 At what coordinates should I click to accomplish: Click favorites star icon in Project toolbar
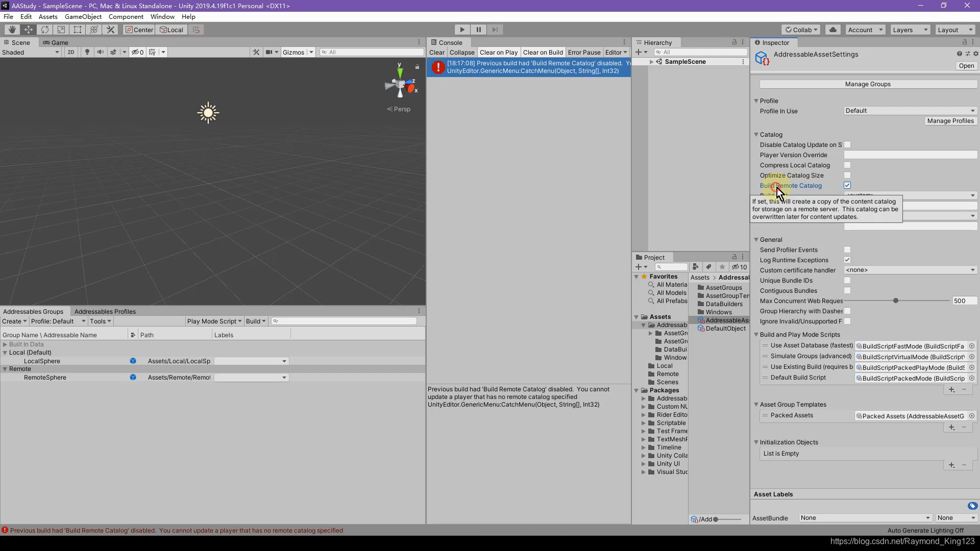(722, 267)
